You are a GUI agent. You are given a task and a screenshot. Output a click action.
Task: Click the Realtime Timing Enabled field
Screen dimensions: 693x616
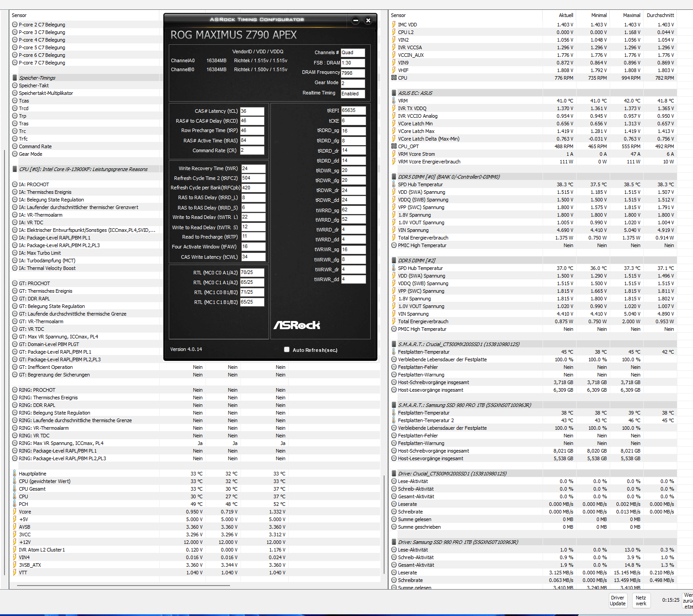coord(353,94)
